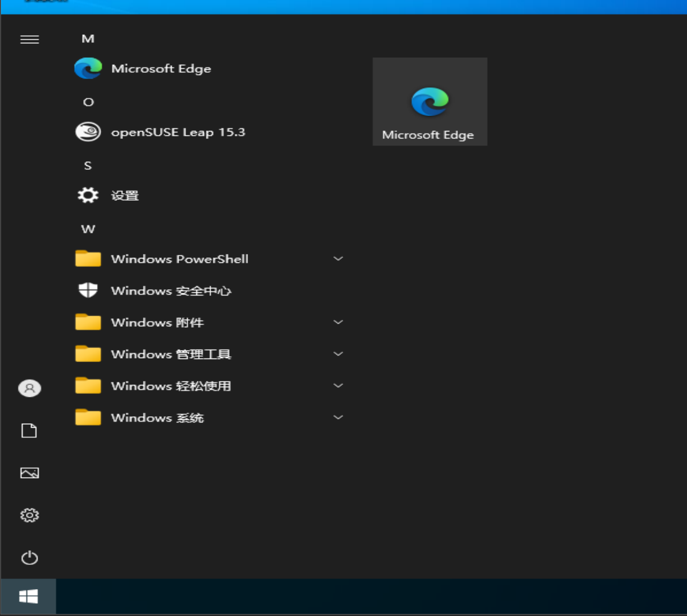Launch openSUSE Leap 15.3 label
The width and height of the screenshot is (687, 616).
tap(178, 132)
